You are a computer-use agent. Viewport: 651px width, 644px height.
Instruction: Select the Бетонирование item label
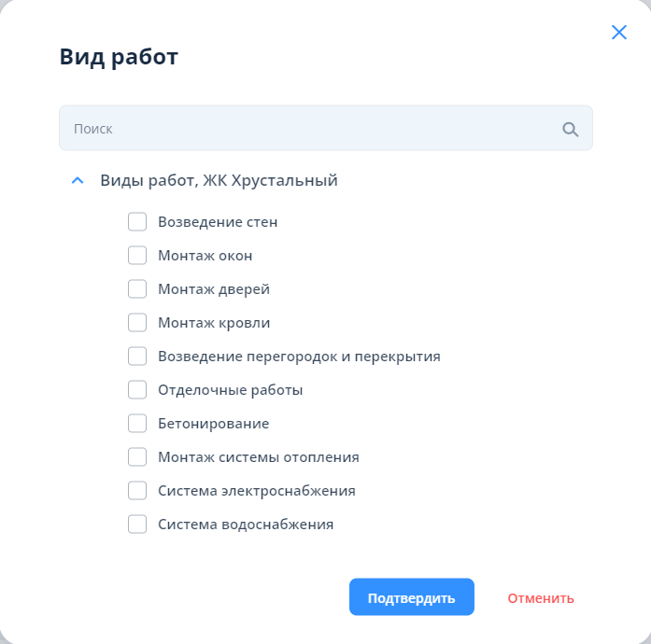(214, 424)
